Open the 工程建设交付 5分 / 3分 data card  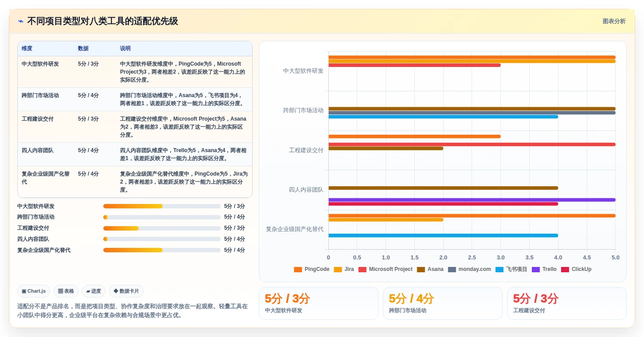566,303
